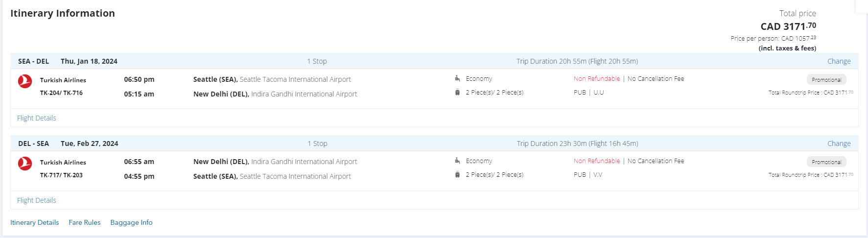This screenshot has width=868, height=238.
Task: Expand Flight Details for SEA-DEL segment
Action: [37, 118]
